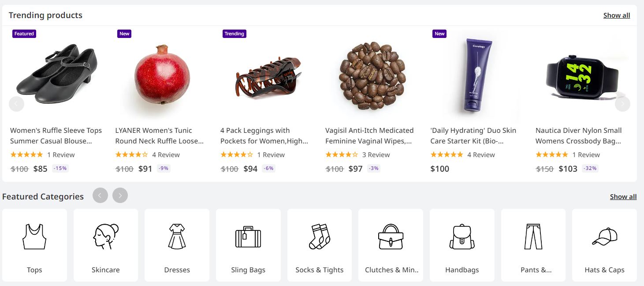Screen dimensions: 644x286
Task: Open the Tops category tank-top icon
Action: pyautogui.click(x=34, y=237)
